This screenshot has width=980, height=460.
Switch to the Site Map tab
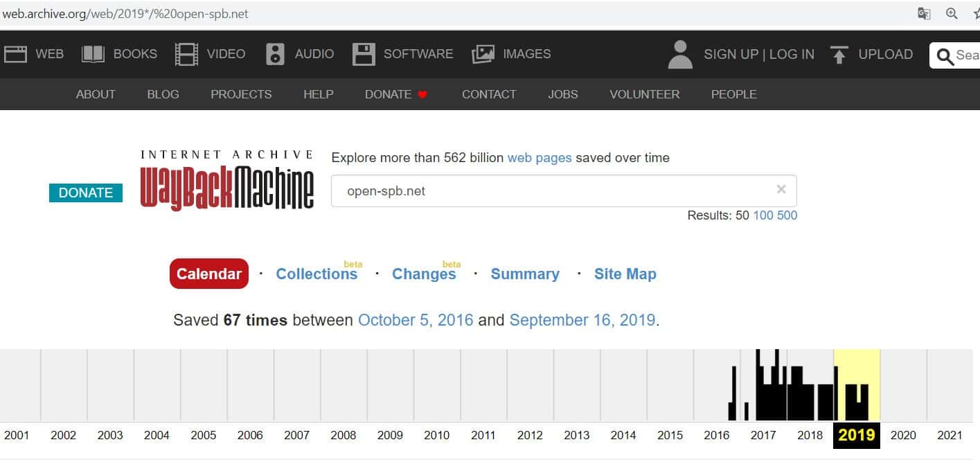[625, 274]
